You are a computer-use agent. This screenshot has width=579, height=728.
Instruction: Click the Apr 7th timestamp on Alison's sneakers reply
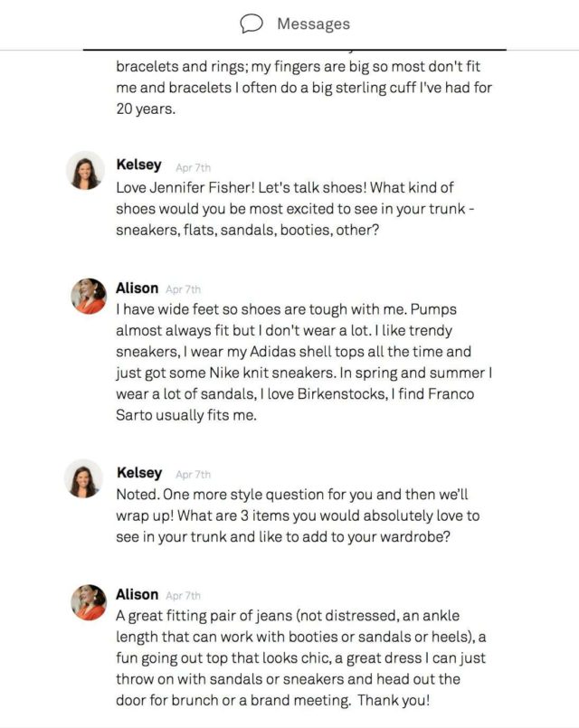click(x=184, y=290)
